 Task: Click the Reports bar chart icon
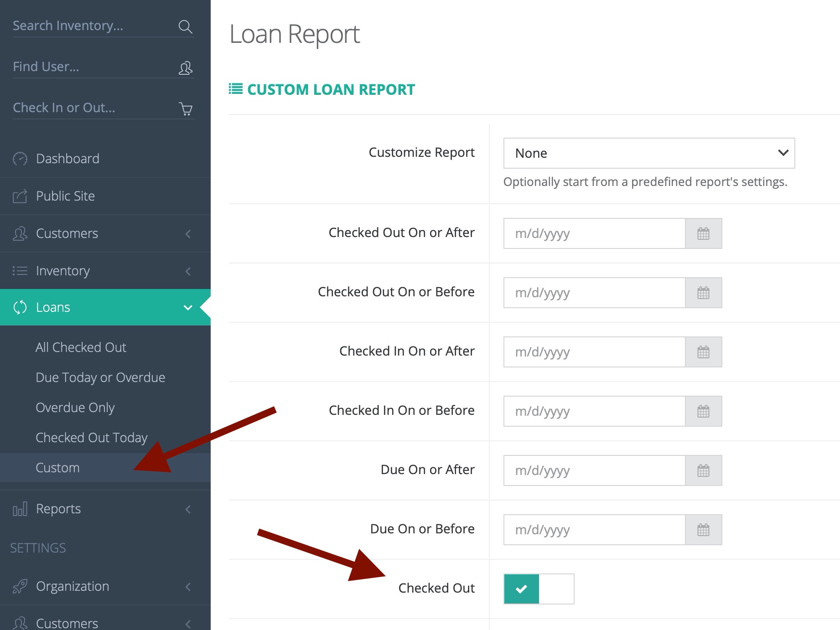pos(20,509)
